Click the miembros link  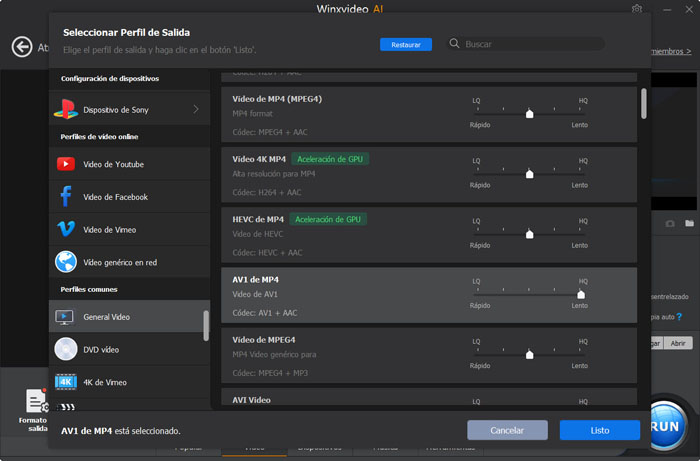click(671, 51)
